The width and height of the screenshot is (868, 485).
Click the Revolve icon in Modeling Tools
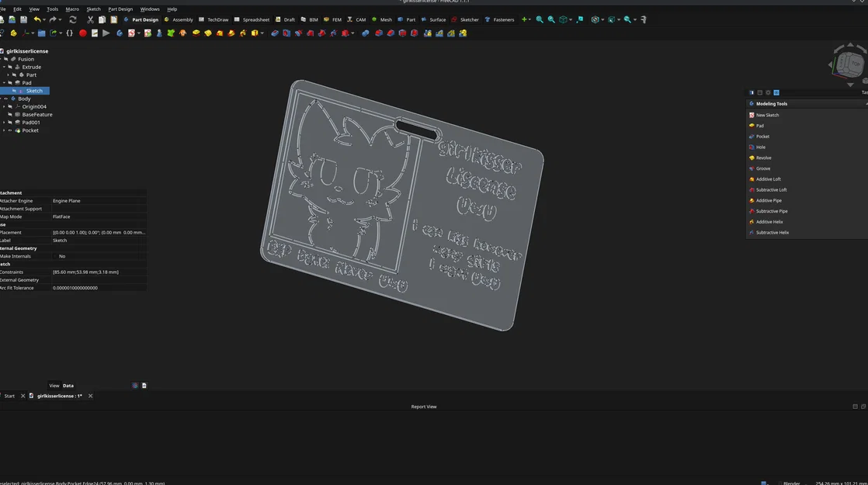pyautogui.click(x=752, y=158)
